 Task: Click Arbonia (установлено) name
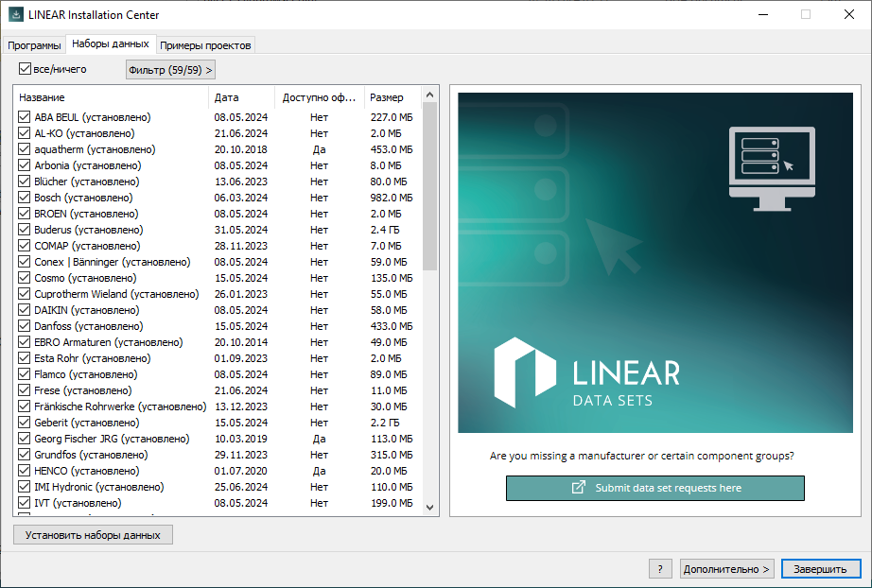pyautogui.click(x=88, y=165)
